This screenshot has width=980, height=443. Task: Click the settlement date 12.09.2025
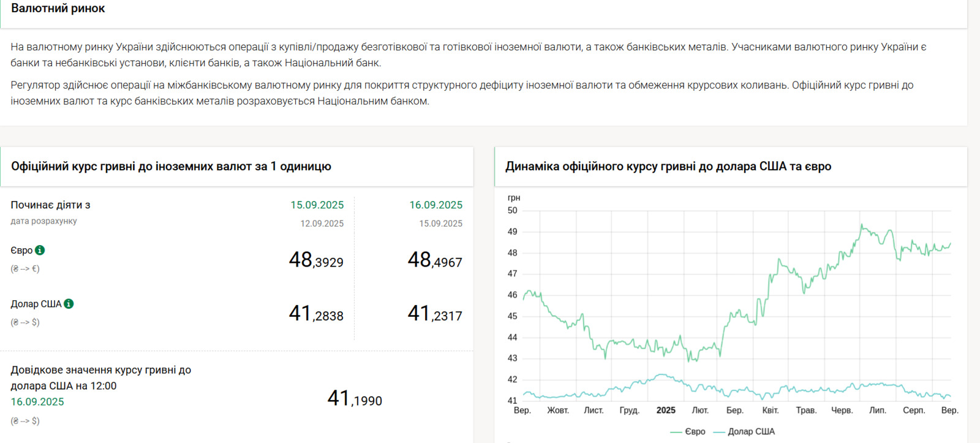[322, 224]
